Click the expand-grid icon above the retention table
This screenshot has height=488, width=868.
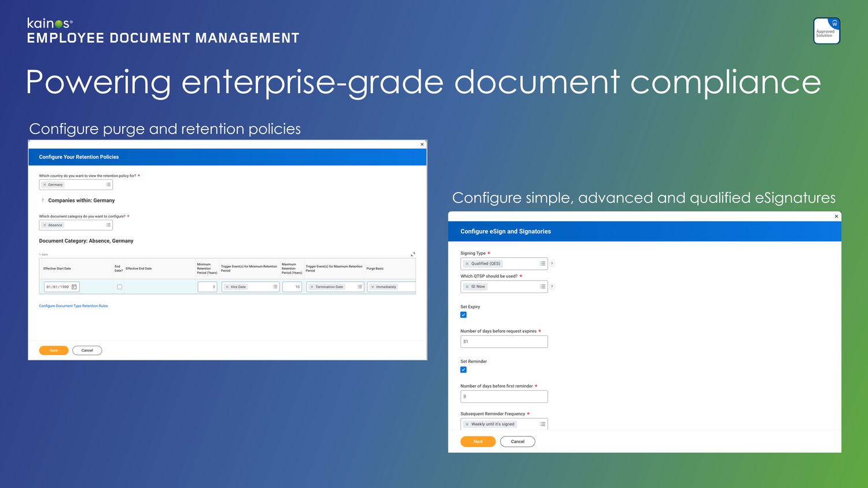click(x=413, y=254)
